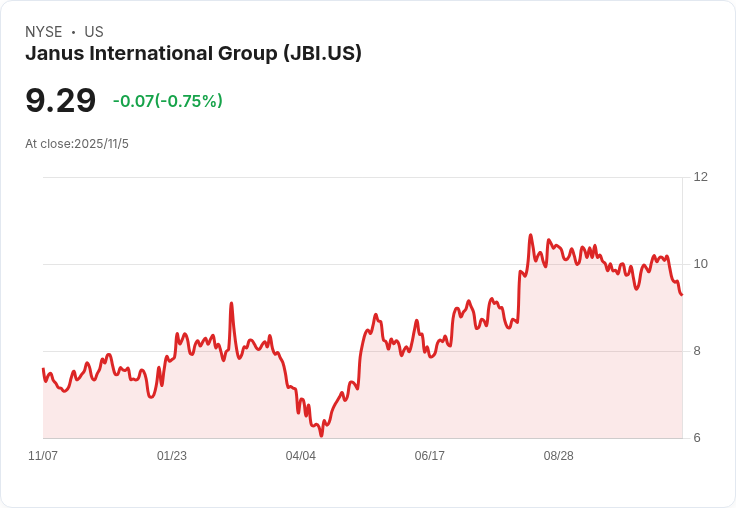Image resolution: width=736 pixels, height=508 pixels.
Task: Click the sharp spike above the 9 level in February
Action: coord(231,303)
